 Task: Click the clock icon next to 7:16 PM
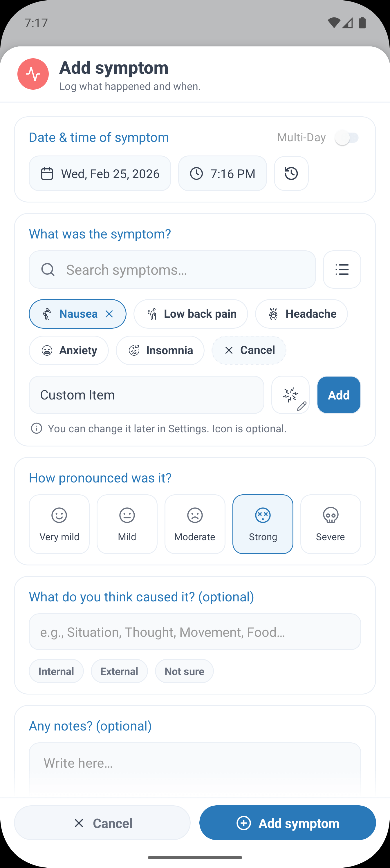[196, 173]
